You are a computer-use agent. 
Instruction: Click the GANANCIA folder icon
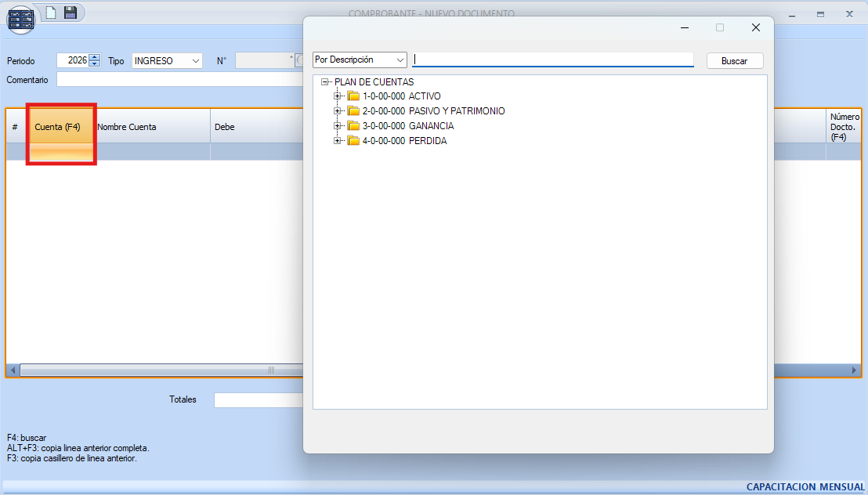[353, 126]
